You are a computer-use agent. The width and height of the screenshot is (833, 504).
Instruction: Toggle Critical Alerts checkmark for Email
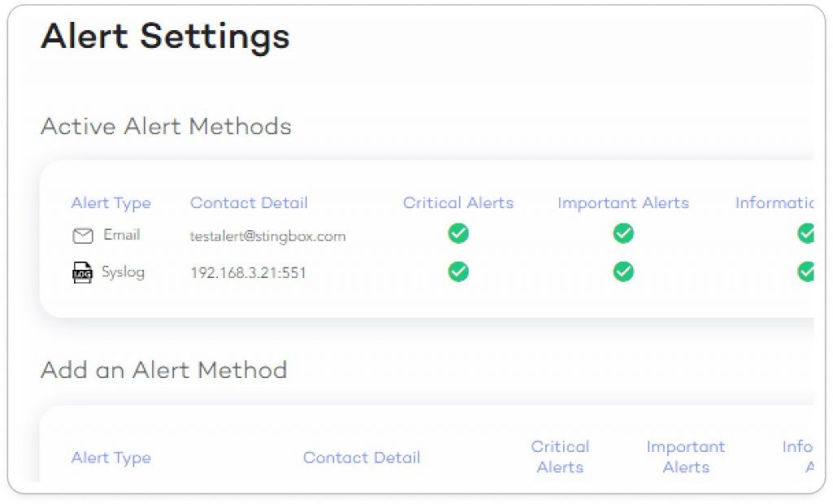[x=459, y=233]
